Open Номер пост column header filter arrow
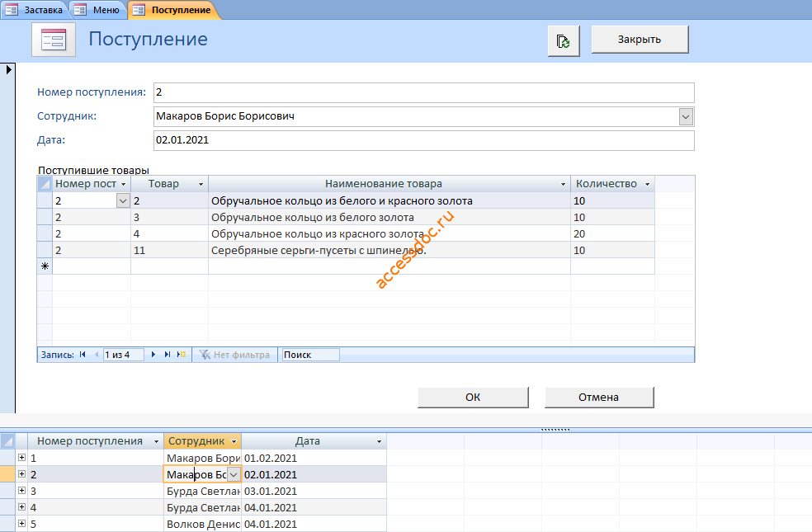This screenshot has height=532, width=812. pos(123,184)
